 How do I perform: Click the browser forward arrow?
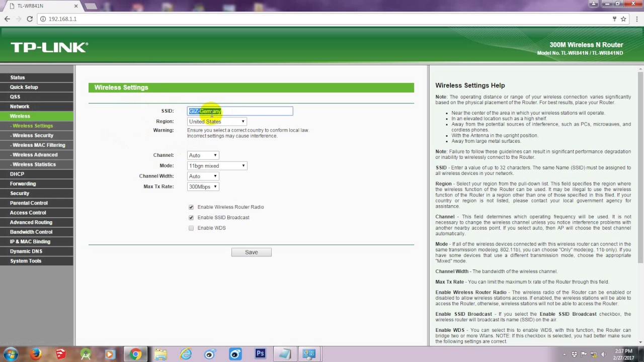tap(19, 19)
